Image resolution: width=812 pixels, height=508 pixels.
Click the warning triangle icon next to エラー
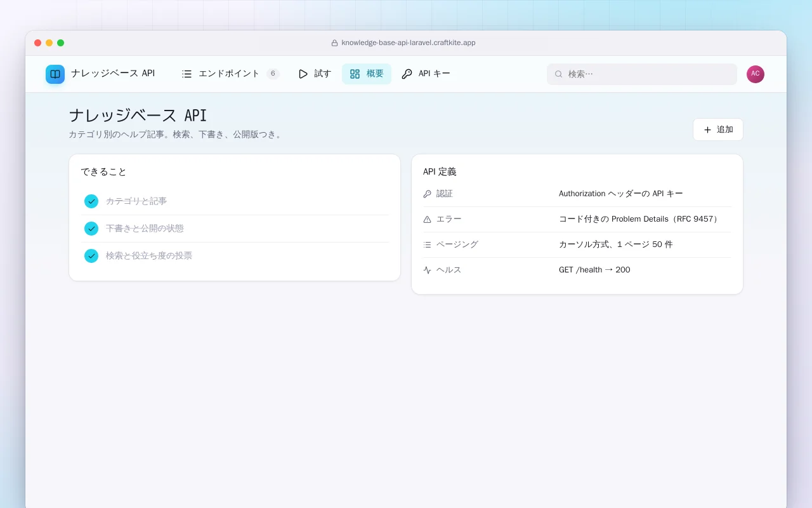coord(427,219)
